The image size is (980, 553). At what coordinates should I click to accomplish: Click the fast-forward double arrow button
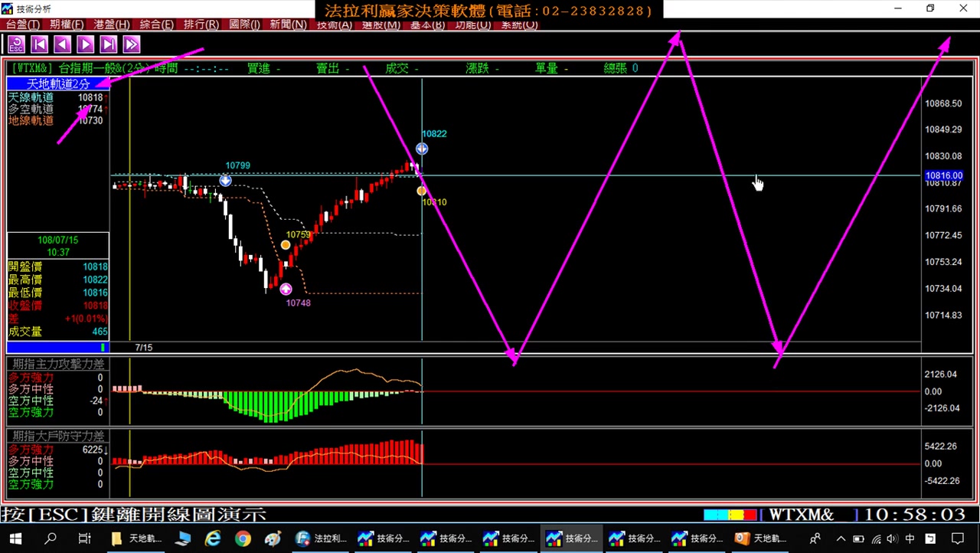tap(132, 44)
